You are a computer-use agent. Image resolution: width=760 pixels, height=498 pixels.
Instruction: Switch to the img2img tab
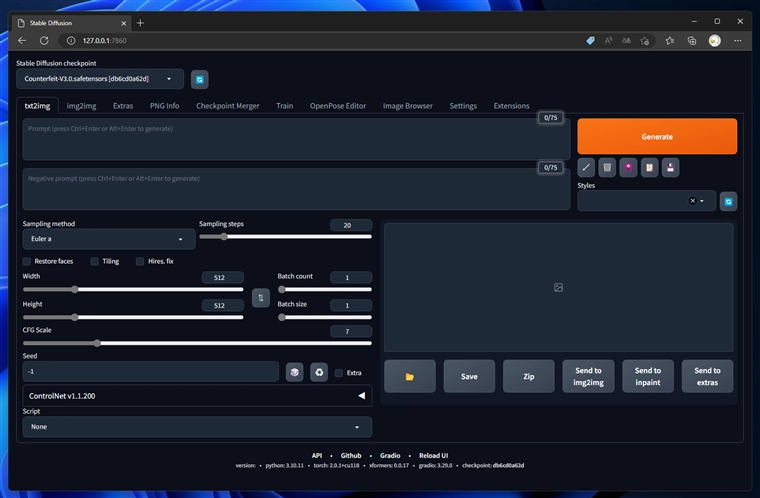click(81, 106)
